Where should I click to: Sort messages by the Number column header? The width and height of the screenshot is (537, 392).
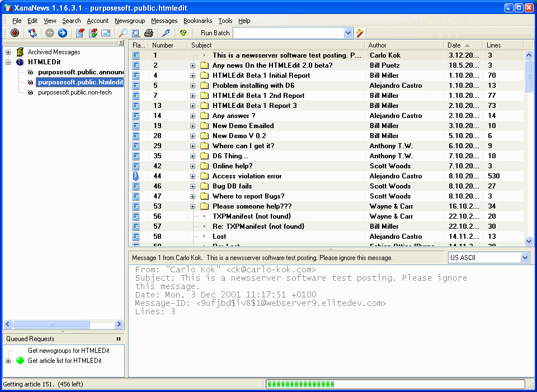click(x=168, y=45)
